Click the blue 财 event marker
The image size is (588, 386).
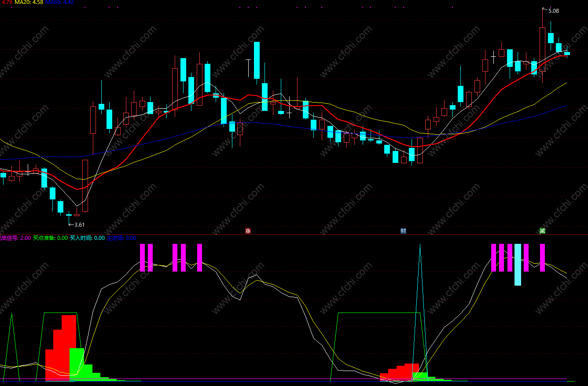coord(403,231)
